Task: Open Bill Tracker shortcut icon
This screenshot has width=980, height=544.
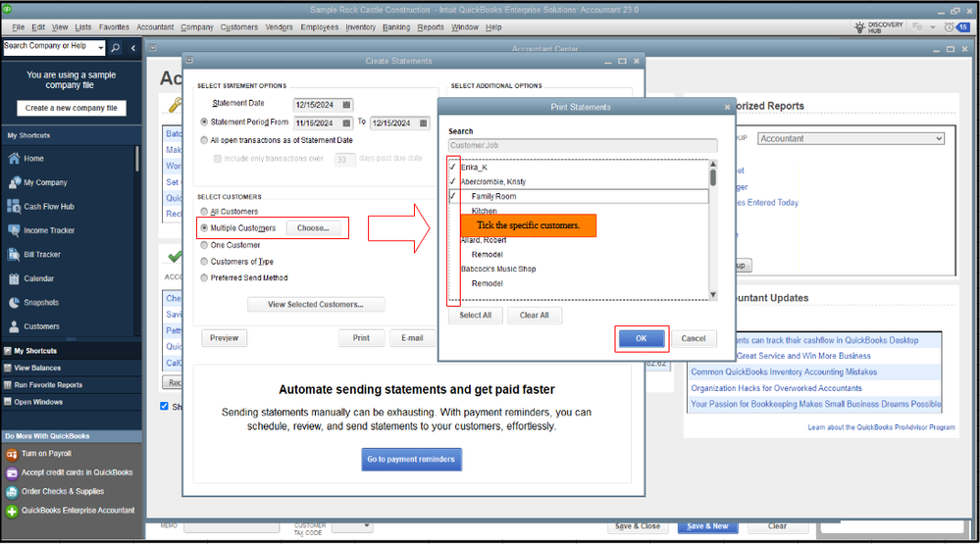Action: point(14,254)
